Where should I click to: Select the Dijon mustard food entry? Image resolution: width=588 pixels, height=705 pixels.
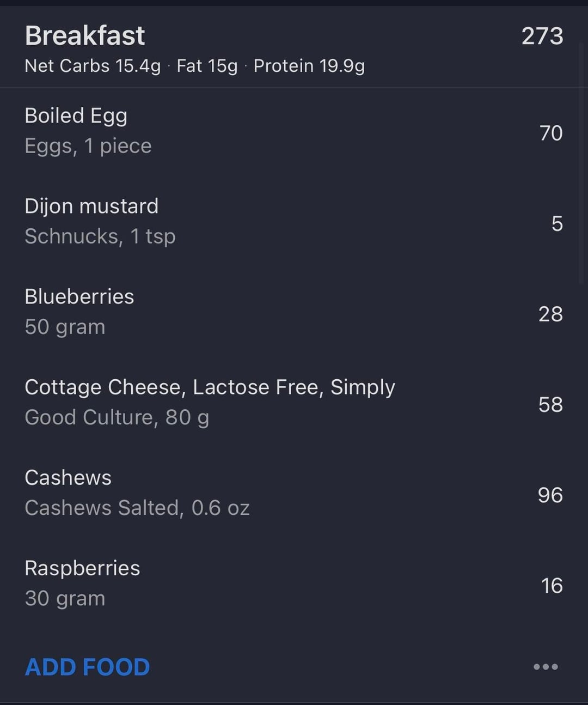91,206
